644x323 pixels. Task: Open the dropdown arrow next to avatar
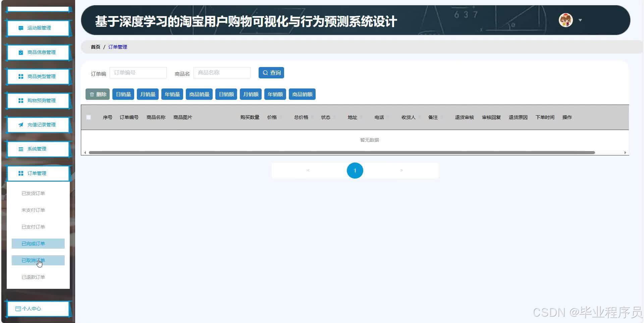580,20
